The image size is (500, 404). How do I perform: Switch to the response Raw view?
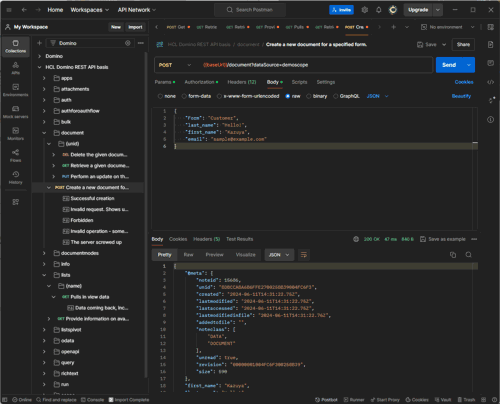(x=188, y=255)
